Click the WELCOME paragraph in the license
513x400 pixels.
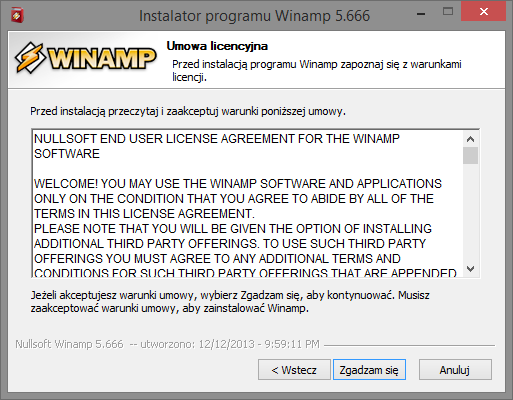pyautogui.click(x=238, y=199)
